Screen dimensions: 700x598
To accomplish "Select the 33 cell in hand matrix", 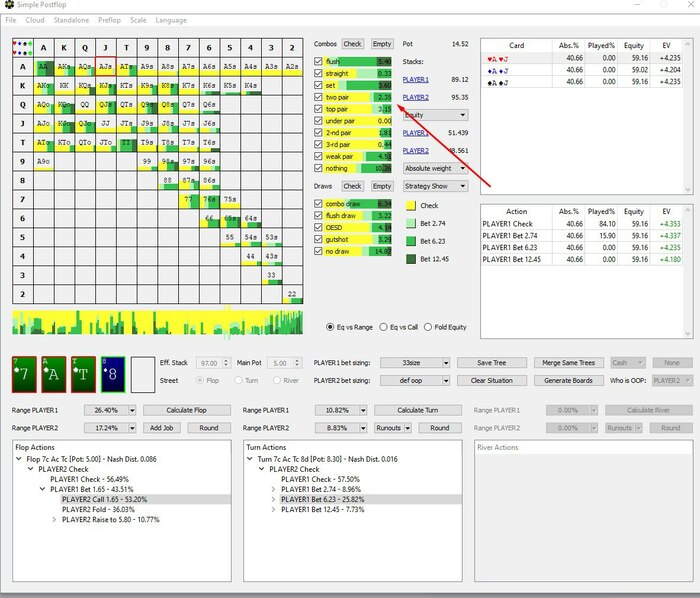I will point(271,275).
